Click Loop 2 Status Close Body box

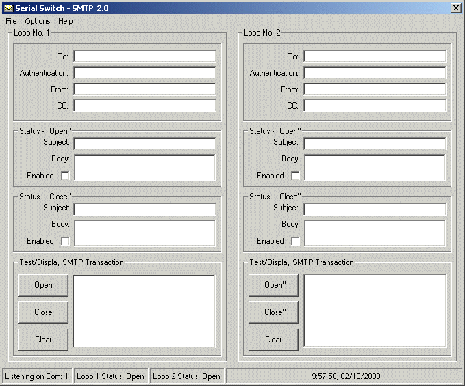(375, 233)
